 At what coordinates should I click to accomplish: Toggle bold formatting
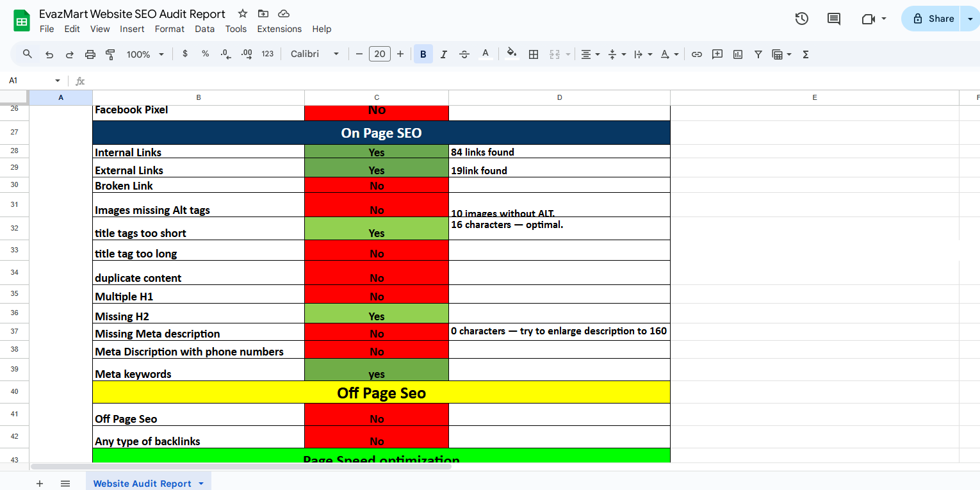pyautogui.click(x=423, y=54)
